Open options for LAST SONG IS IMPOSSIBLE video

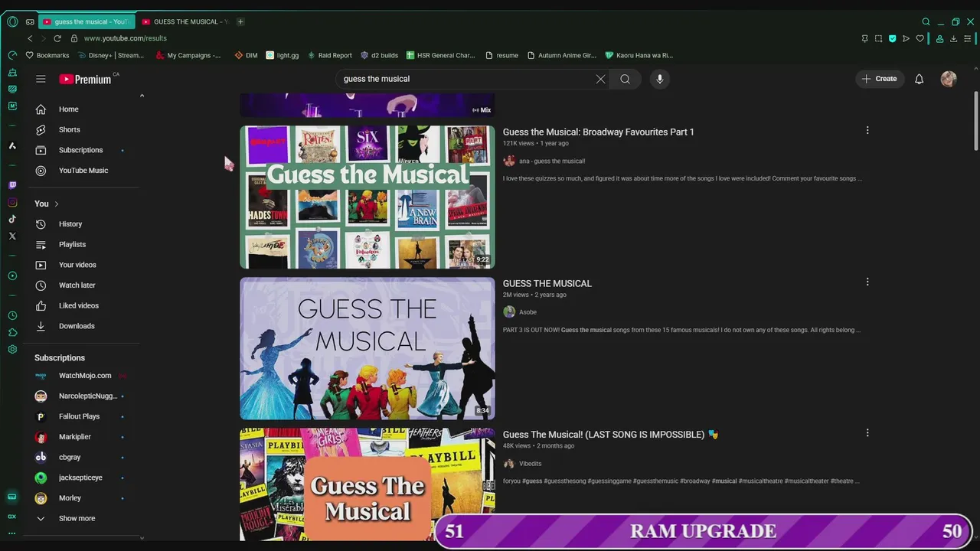coord(867,433)
